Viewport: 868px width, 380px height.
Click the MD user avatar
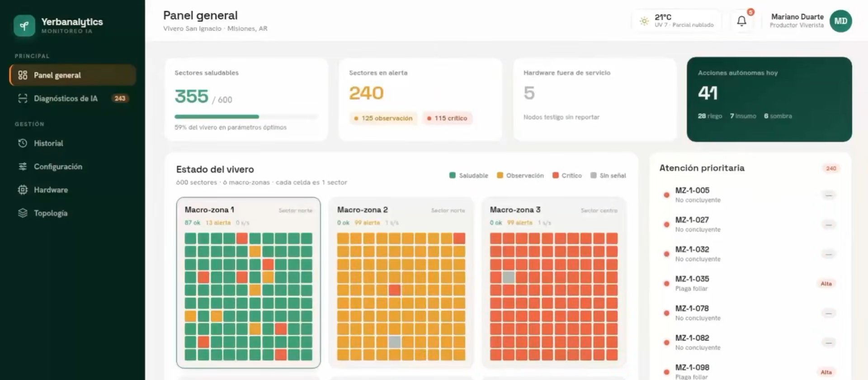pyautogui.click(x=840, y=21)
